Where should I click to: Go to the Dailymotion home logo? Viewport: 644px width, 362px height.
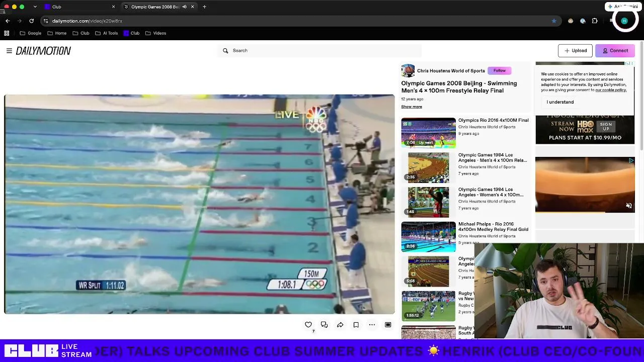click(x=43, y=51)
